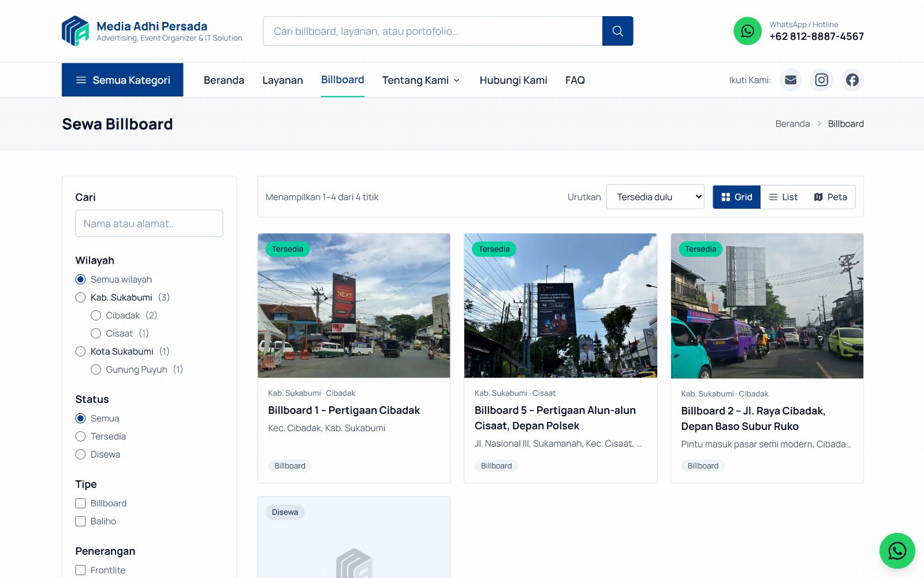Open the Urutkan sort dropdown
Image resolution: width=924 pixels, height=578 pixels.
click(x=655, y=197)
